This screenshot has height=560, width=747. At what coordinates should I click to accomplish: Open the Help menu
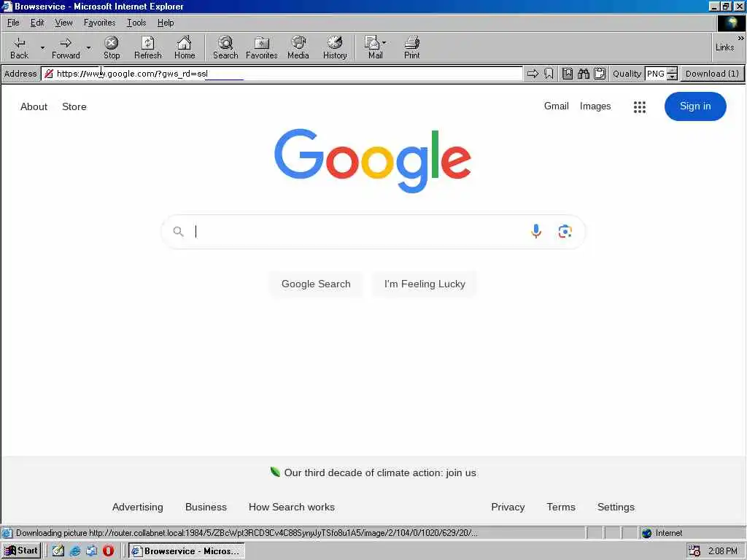pyautogui.click(x=166, y=23)
